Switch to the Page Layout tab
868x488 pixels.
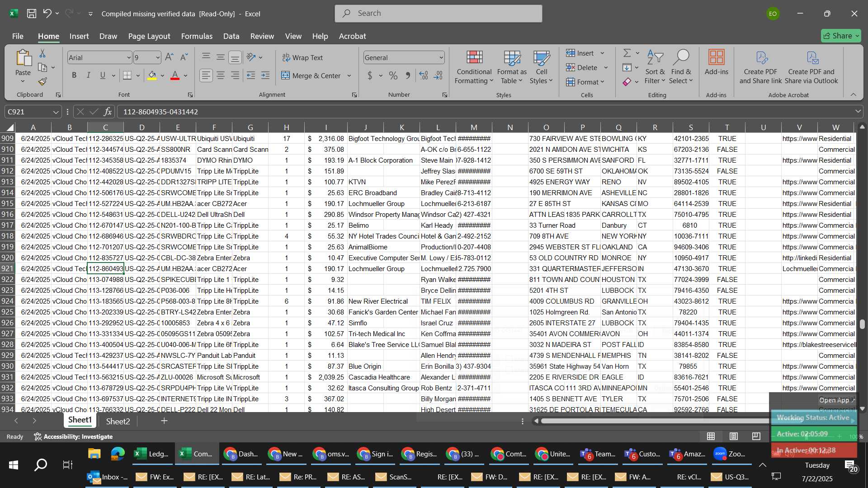[149, 36]
